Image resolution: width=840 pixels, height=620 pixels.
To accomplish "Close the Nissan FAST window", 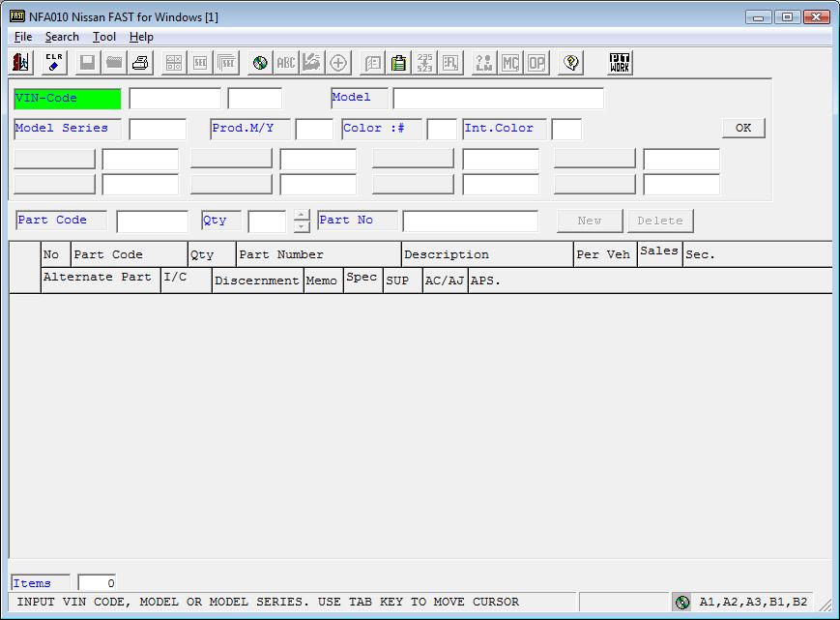I will [817, 17].
